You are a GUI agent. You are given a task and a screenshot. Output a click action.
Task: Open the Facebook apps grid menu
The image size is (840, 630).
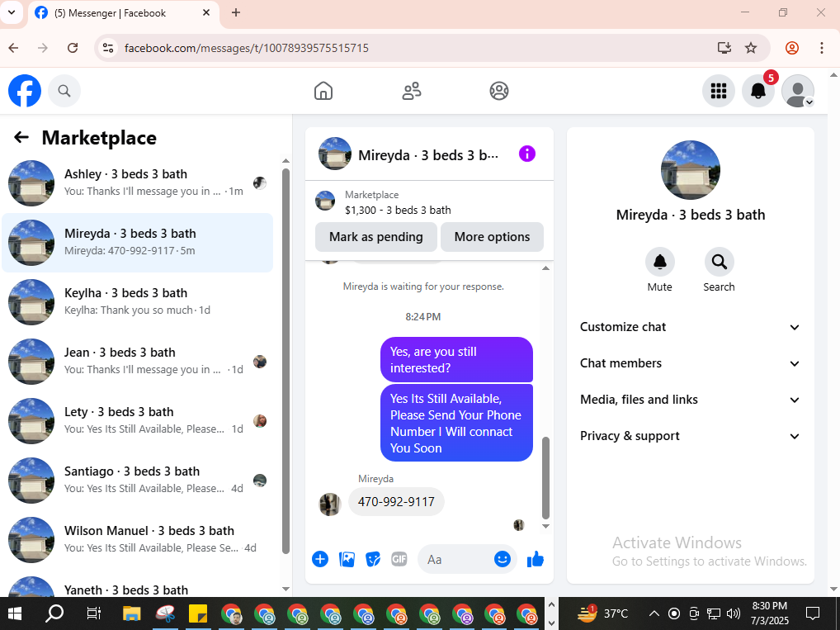pos(719,91)
